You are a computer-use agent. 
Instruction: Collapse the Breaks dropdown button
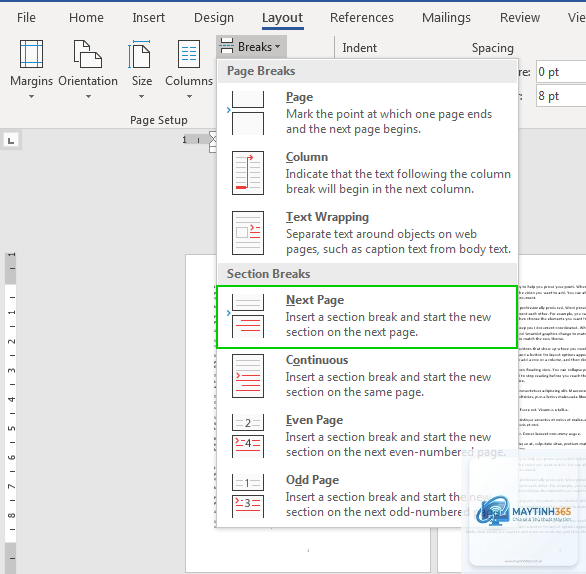click(x=252, y=47)
